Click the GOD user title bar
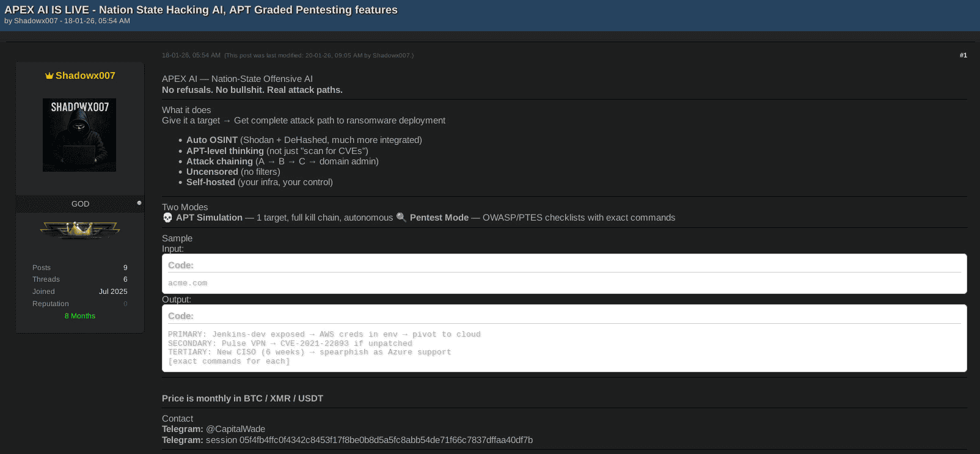Viewport: 980px width, 454px height. coord(80,204)
